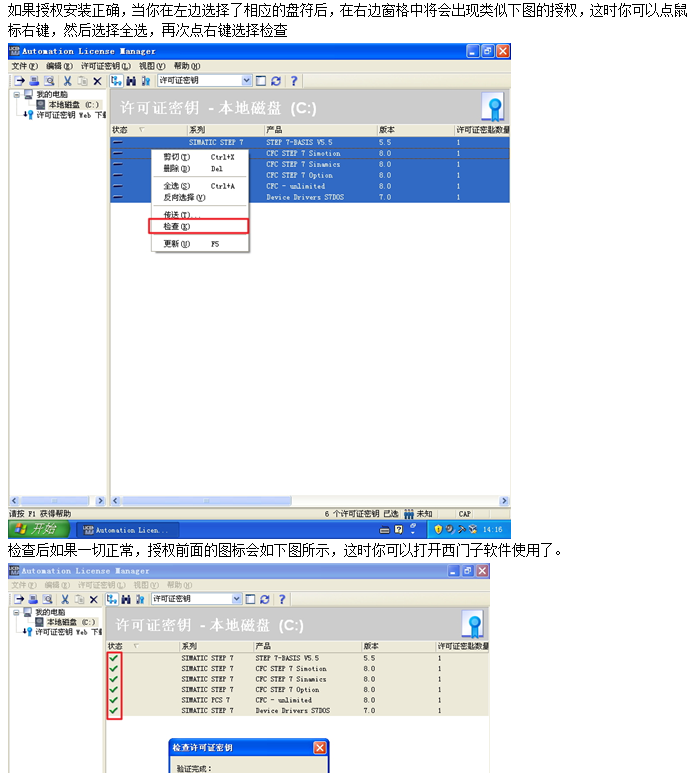The image size is (697, 773).
Task: Click the print toolbar icon in the window with the context menu
Action: point(34,81)
